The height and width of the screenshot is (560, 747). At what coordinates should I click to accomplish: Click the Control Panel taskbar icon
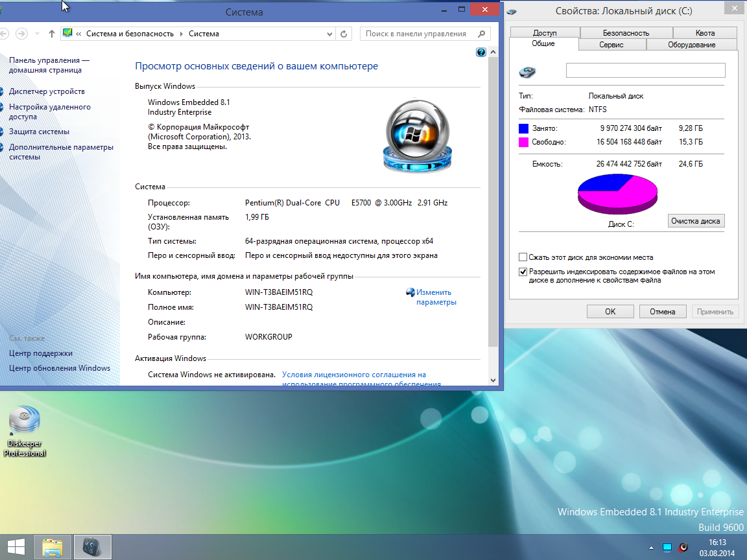pos(93,547)
